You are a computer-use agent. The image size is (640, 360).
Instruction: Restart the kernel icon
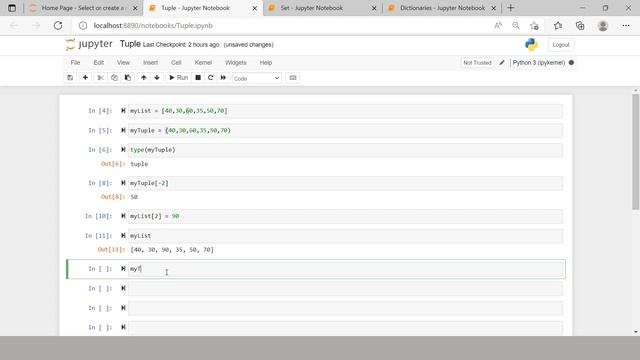coord(211,78)
